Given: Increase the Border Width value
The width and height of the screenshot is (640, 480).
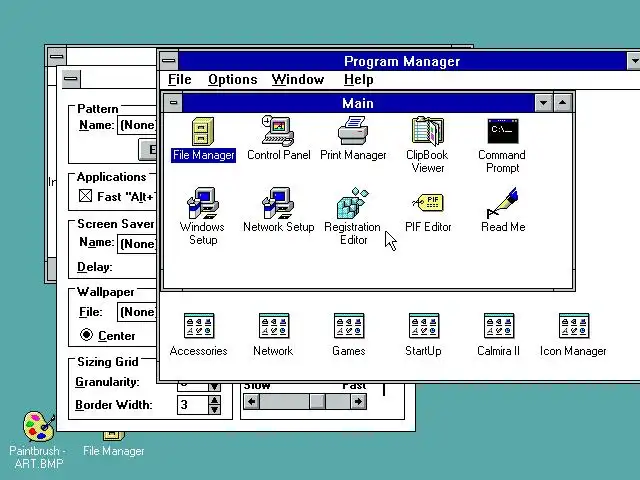Looking at the screenshot, I should click(214, 400).
